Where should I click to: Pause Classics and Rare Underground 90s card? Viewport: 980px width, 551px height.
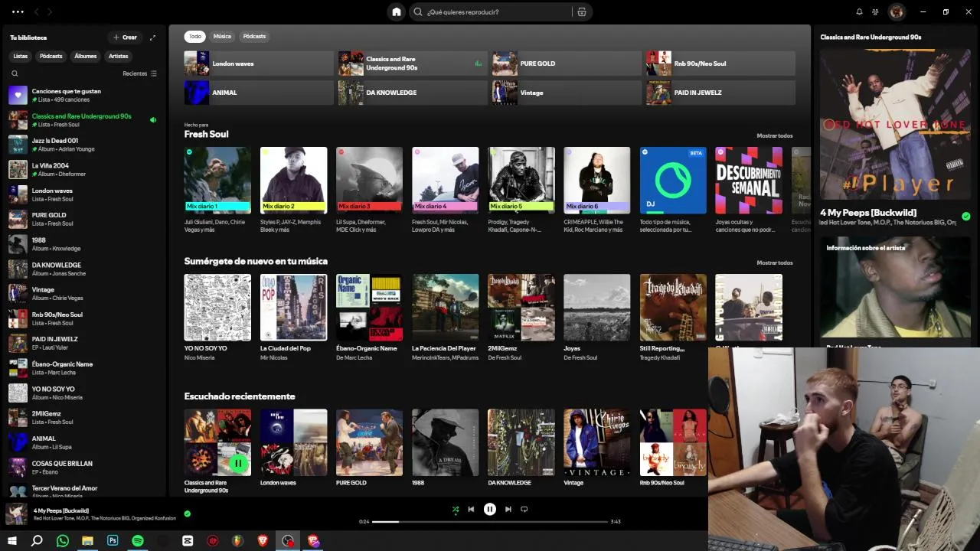coord(238,463)
